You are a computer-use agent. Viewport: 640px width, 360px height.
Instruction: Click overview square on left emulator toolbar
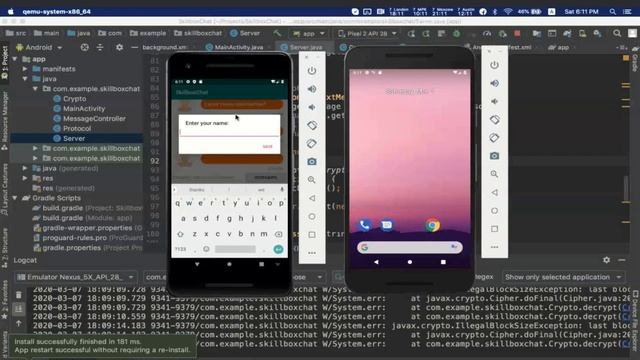pos(312,235)
